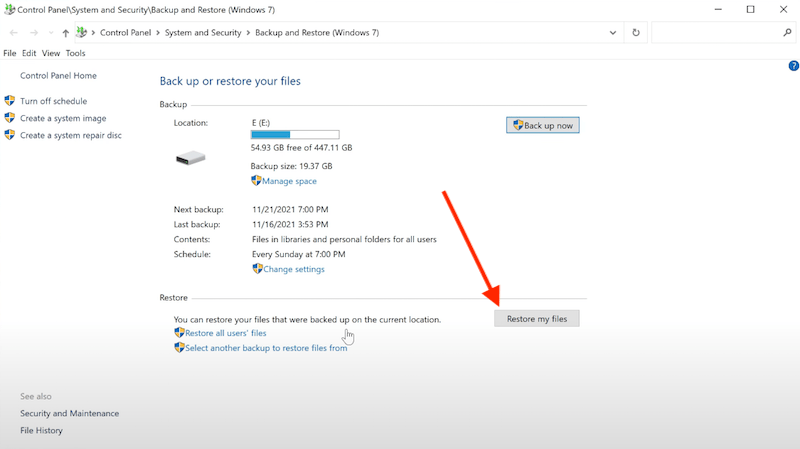Open the recent locations chevron
800x449 pixels.
coord(51,33)
